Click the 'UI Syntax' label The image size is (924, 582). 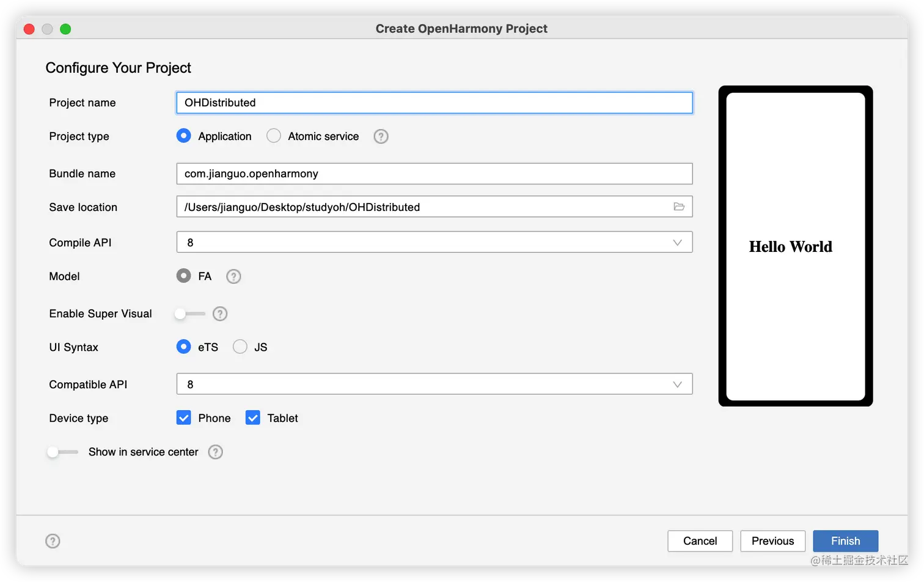tap(73, 347)
